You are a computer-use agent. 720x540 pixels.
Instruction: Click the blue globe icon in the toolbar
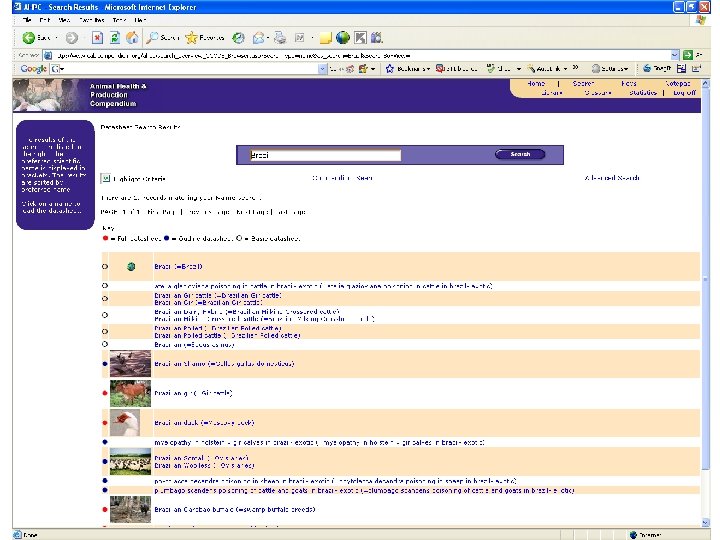point(343,38)
